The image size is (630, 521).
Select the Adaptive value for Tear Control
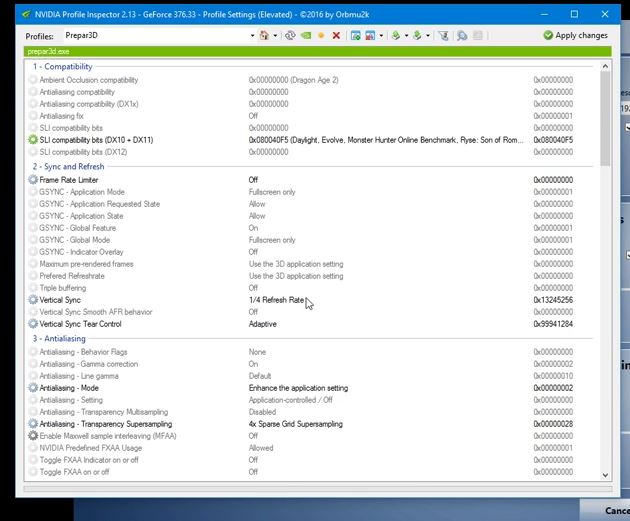click(x=263, y=324)
